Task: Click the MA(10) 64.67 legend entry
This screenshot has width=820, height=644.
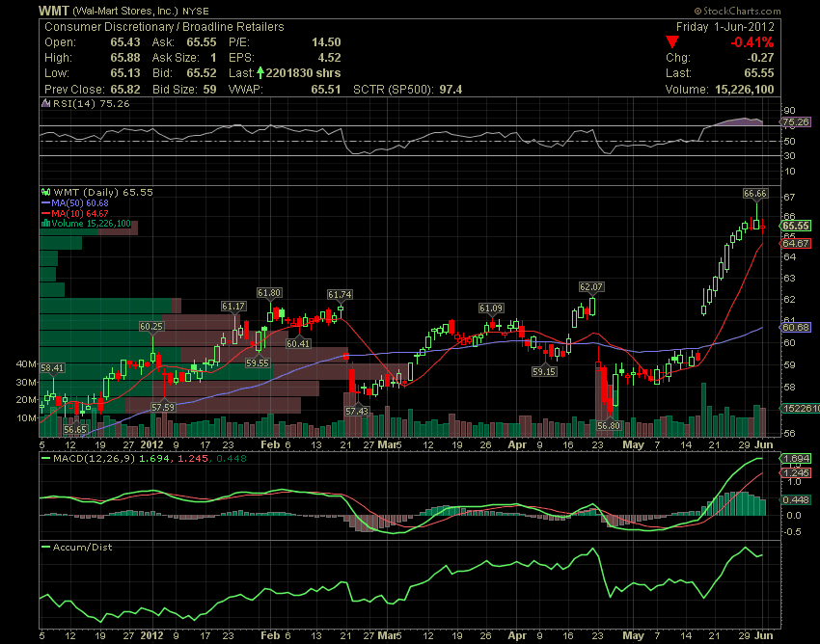Action: [79, 213]
